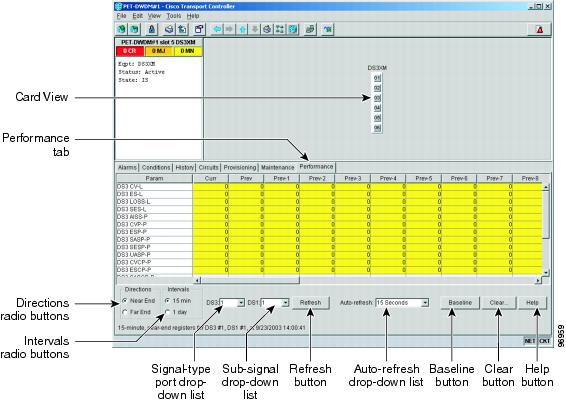The image size is (566, 402).
Task: Click the gray forward arrow toolbar icon
Action: click(229, 29)
